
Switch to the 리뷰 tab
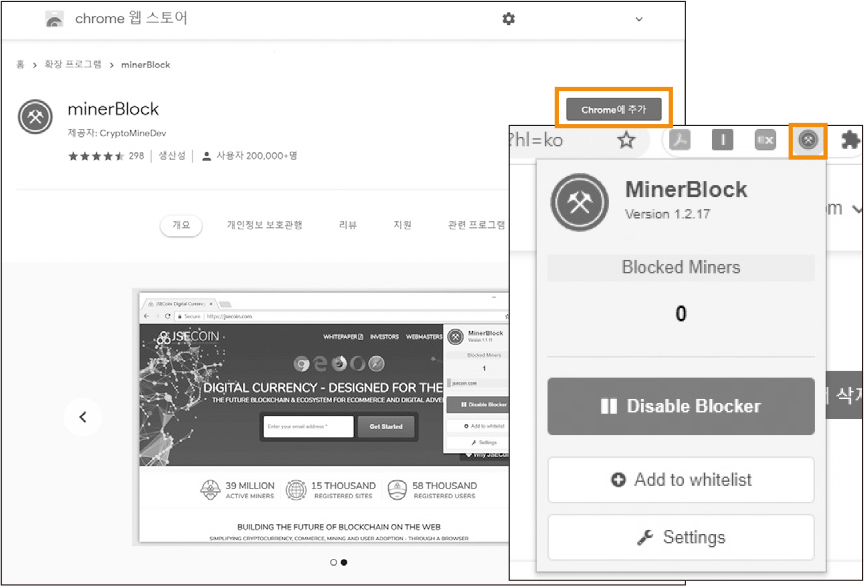pyautogui.click(x=348, y=225)
